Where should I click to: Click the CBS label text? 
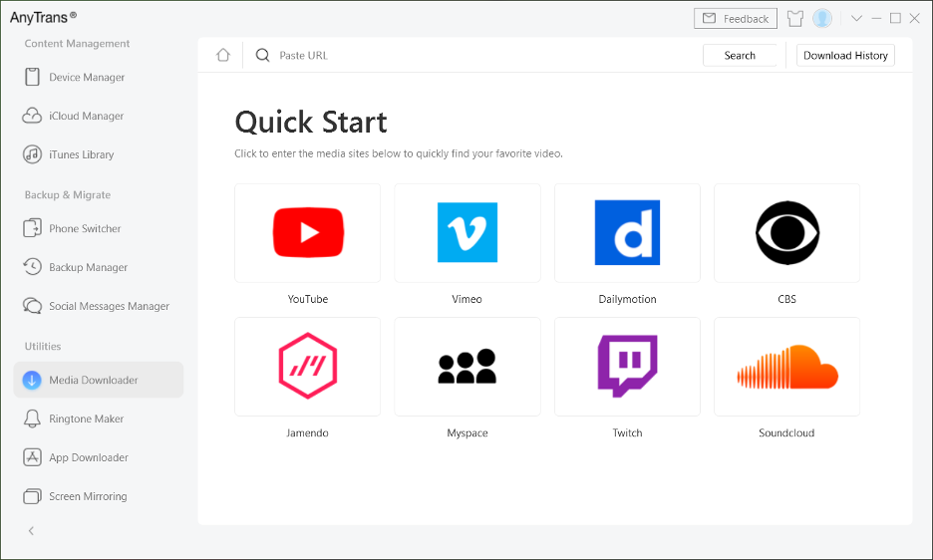pyautogui.click(x=786, y=299)
